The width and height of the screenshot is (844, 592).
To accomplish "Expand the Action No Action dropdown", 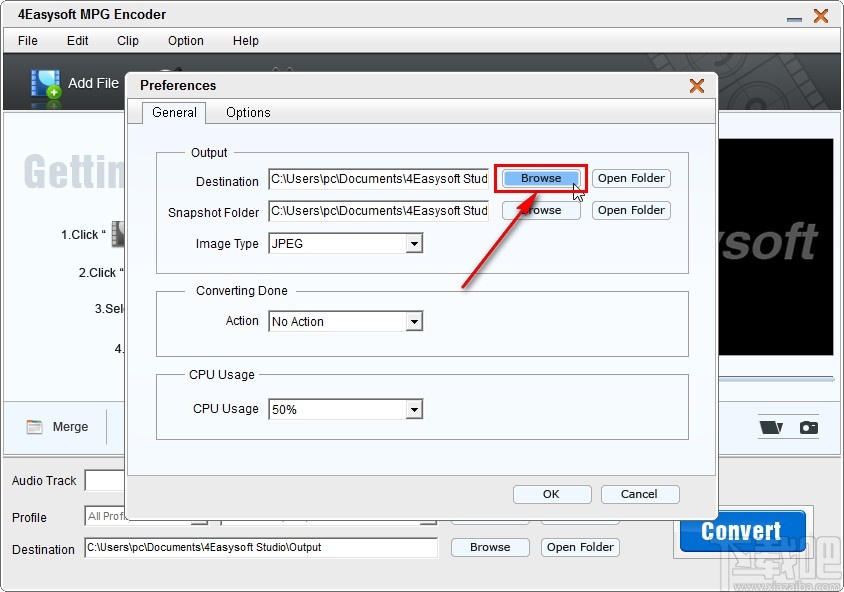I will tap(413, 322).
